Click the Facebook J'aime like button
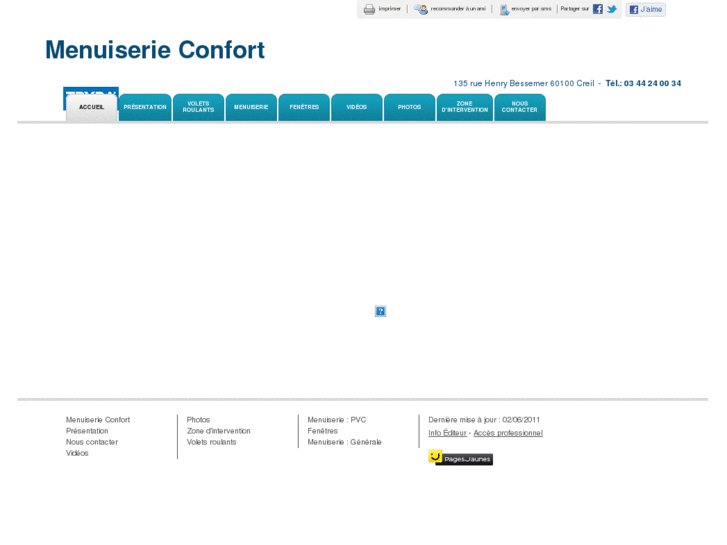727x545 pixels. [x=645, y=9]
